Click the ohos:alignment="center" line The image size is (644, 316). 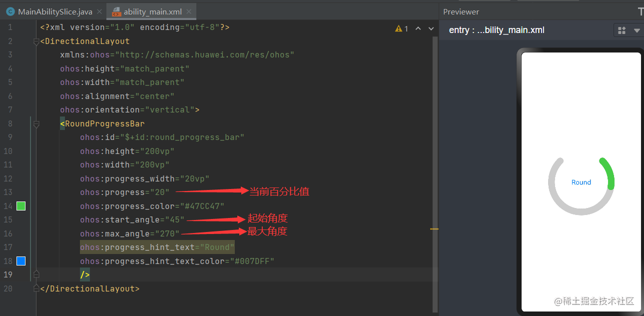(117, 96)
